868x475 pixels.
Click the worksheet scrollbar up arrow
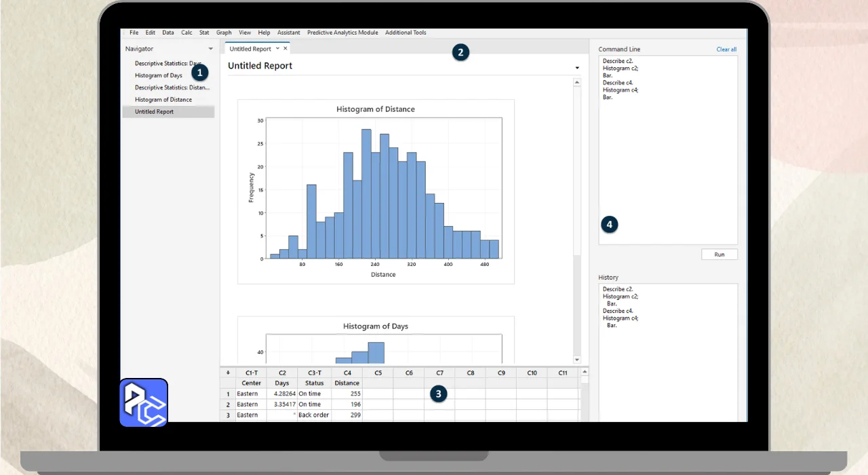(x=585, y=372)
